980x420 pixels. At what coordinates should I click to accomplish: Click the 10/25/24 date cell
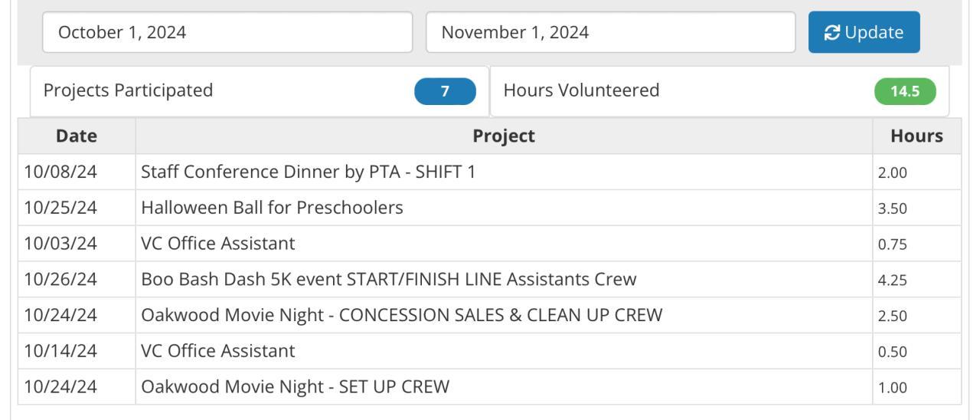pos(60,208)
